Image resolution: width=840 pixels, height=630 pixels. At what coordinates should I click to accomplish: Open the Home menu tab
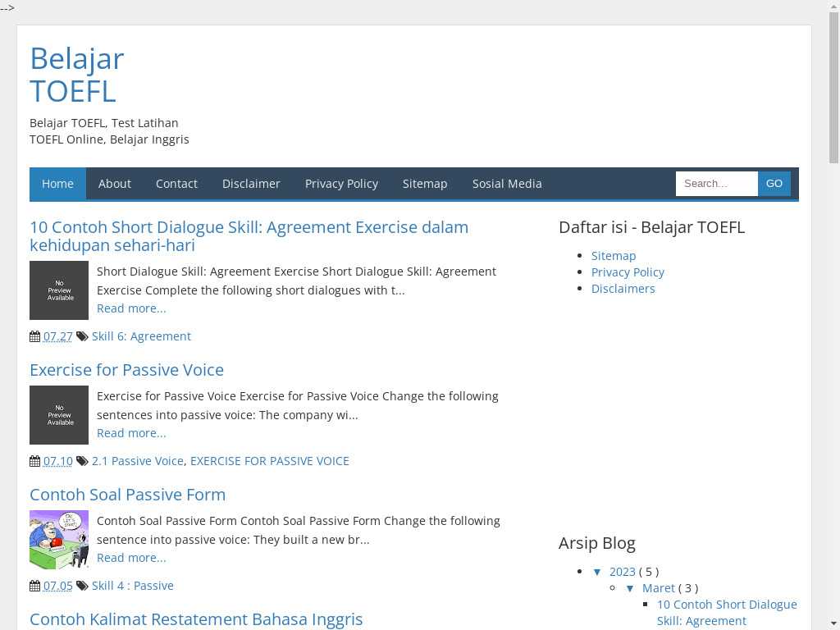coord(57,184)
